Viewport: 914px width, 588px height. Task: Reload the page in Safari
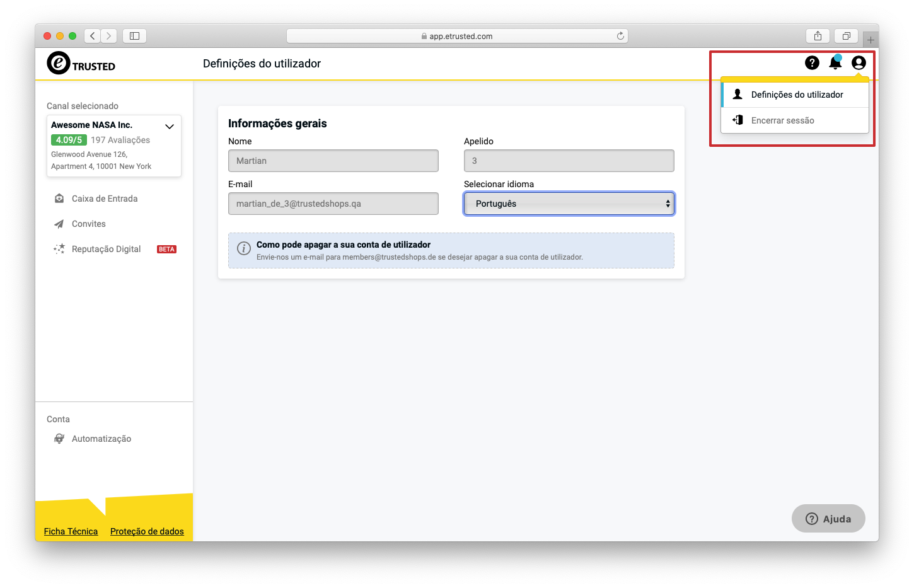click(x=620, y=36)
